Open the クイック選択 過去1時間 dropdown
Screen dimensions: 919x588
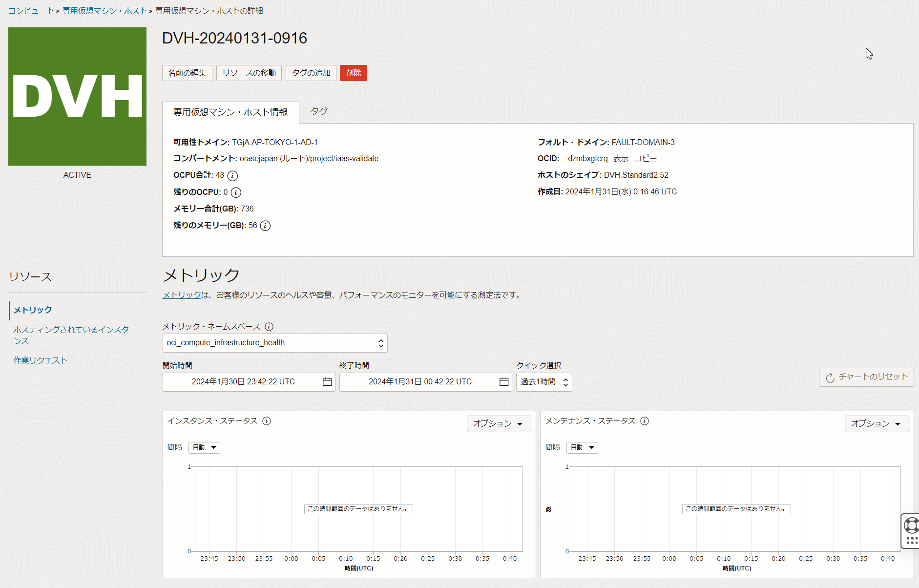pyautogui.click(x=544, y=382)
